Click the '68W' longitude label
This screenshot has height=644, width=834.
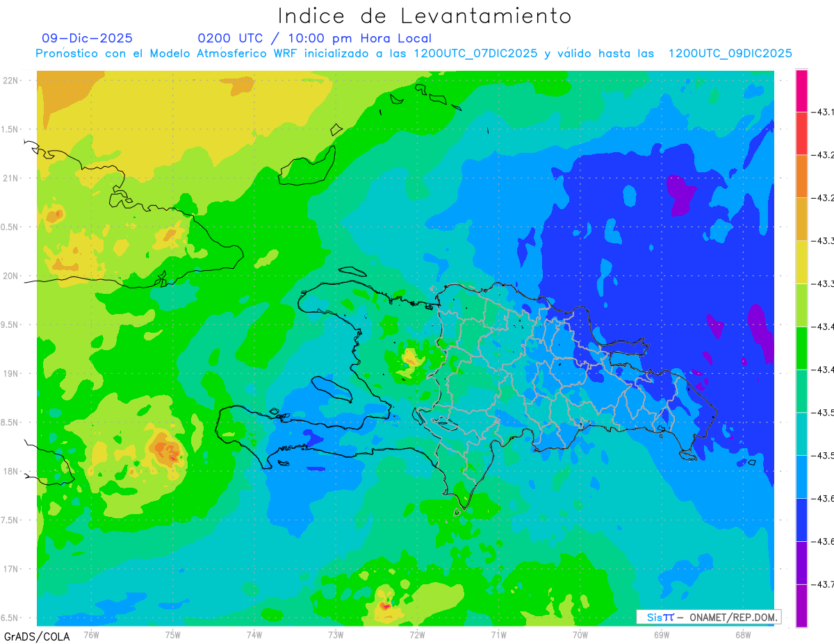pos(742,635)
